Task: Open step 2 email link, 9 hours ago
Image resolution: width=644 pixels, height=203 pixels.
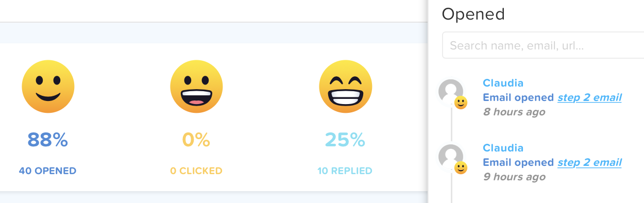Action: 589,162
